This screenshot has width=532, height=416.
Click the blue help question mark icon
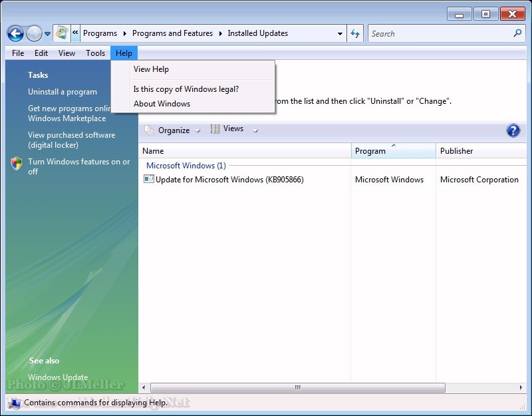point(513,130)
